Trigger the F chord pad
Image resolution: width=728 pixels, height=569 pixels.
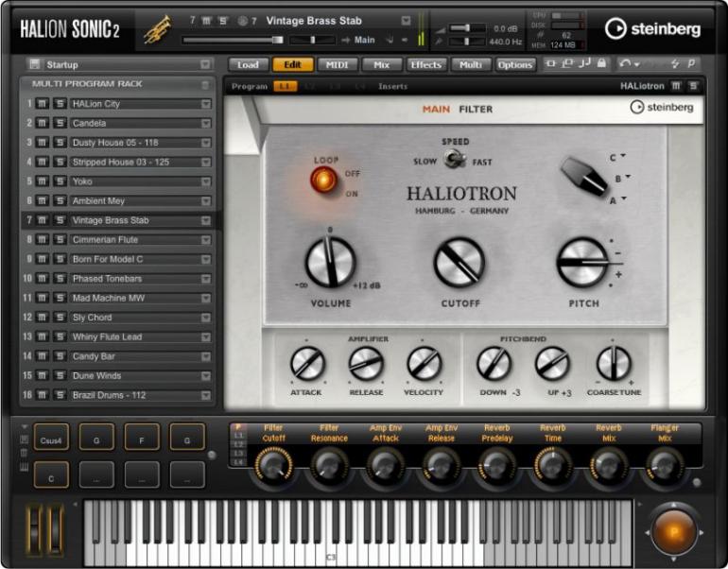142,437
